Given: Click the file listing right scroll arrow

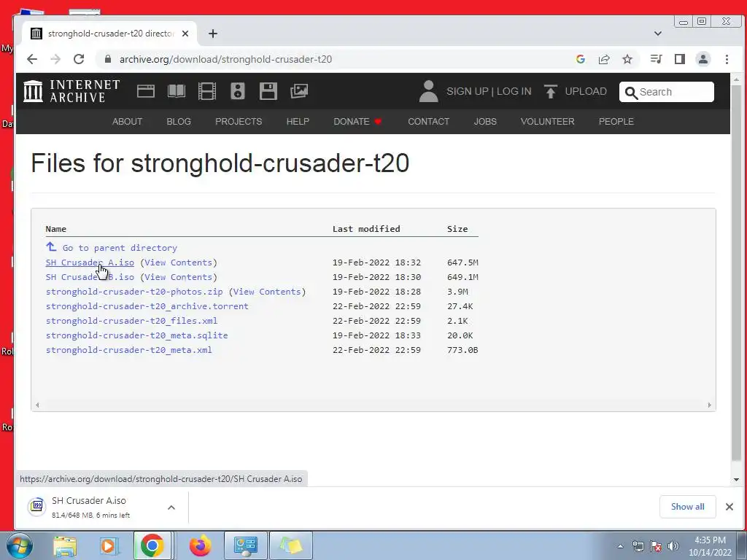Looking at the screenshot, I should (x=709, y=405).
